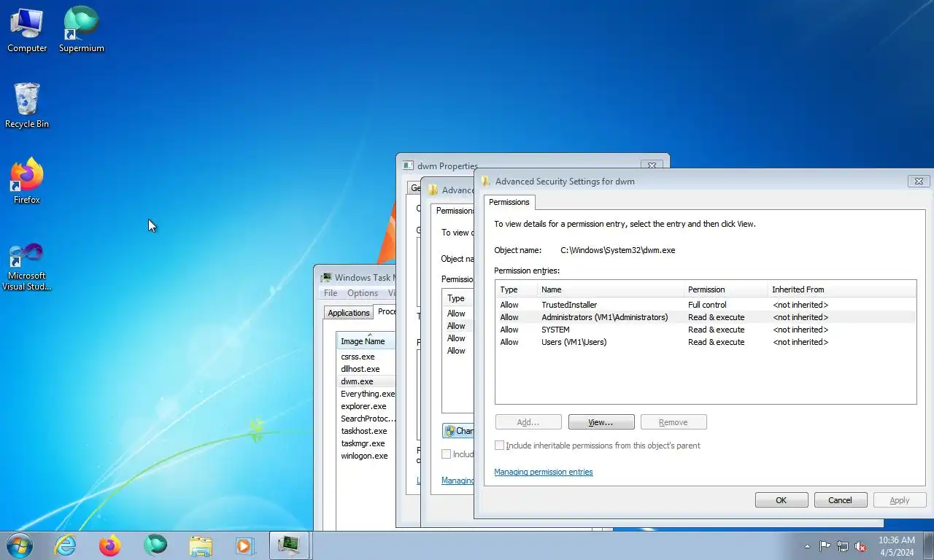
Task: Select the Users (VM1\Users) entry
Action: 705,342
